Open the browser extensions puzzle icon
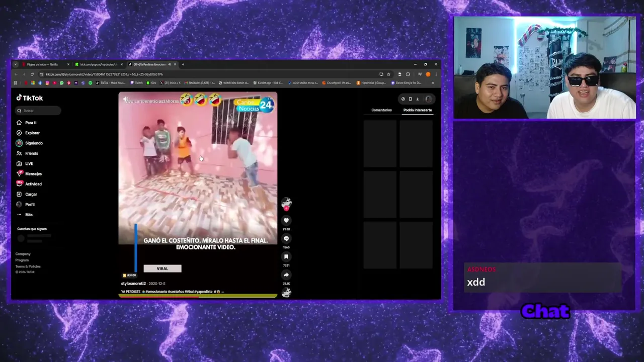 (408, 74)
